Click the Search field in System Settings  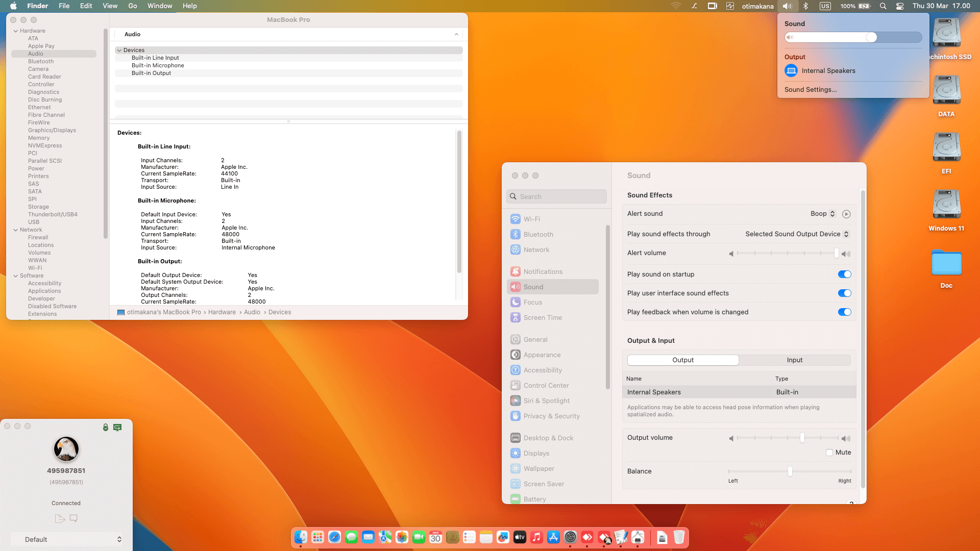(556, 196)
